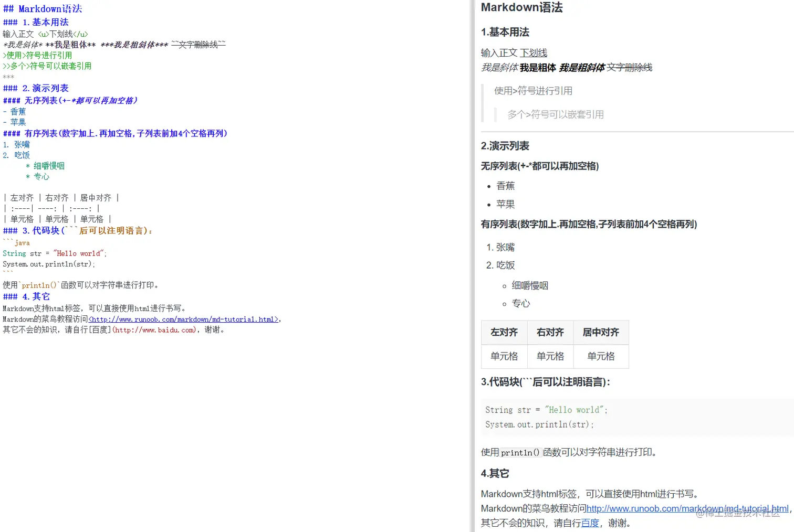
Task: Select the 居中对齐 table header cell
Action: (x=600, y=332)
